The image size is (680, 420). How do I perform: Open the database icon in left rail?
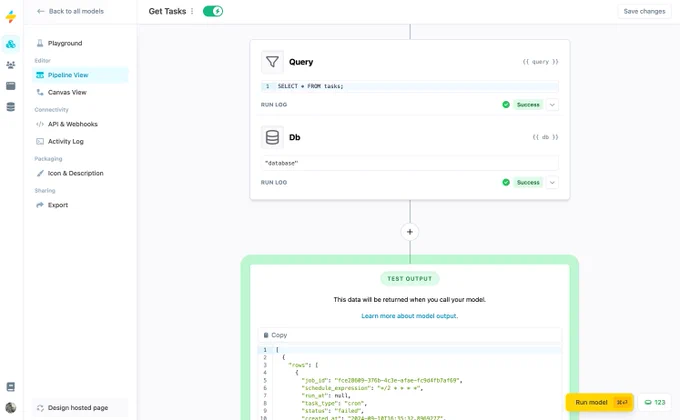pos(11,107)
